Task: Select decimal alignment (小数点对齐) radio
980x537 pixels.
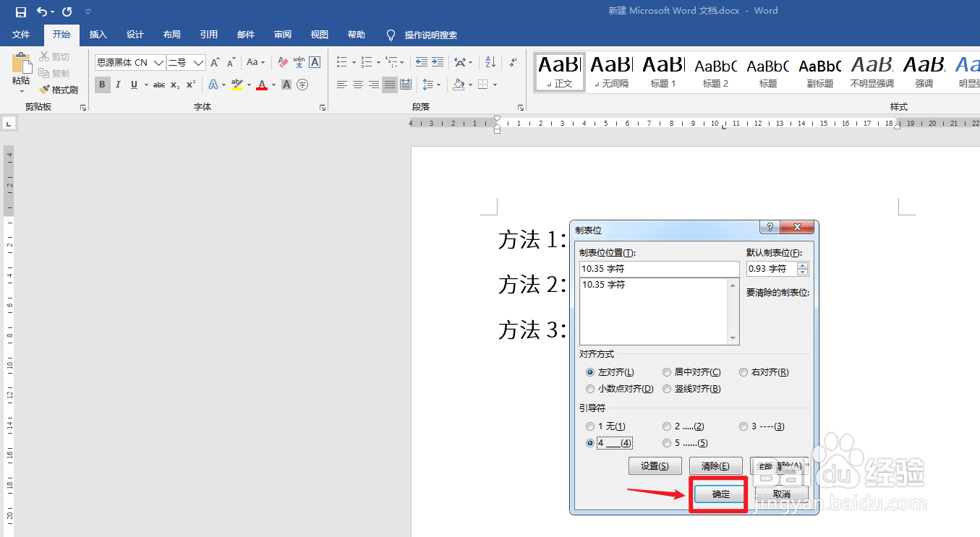Action: click(x=590, y=389)
